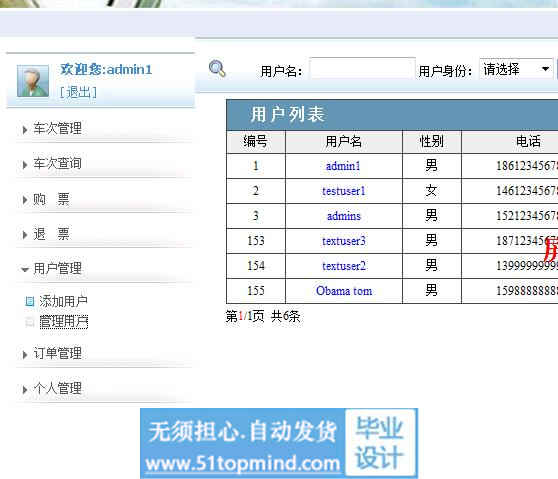Screen dimensions: 558x479
Task: Open the Obama tom user link
Action: pyautogui.click(x=344, y=291)
